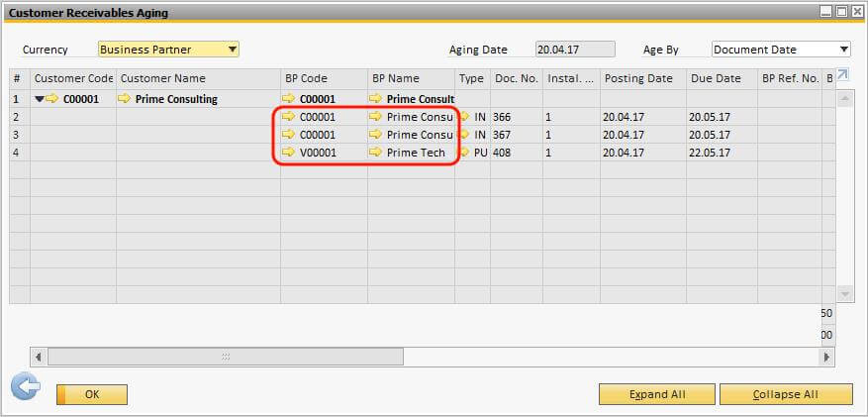This screenshot has height=417, width=868.
Task: Click vertical scrollbar up arrow
Action: tap(845, 100)
